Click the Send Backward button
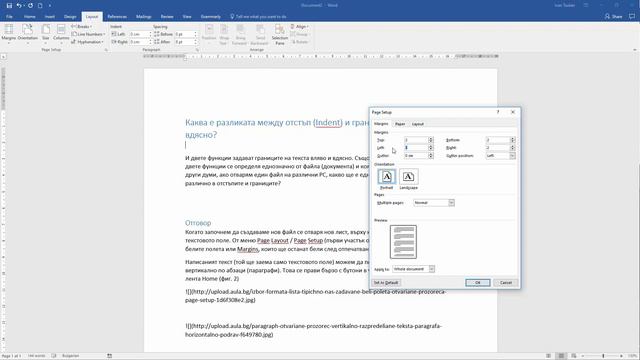The image size is (640, 360). point(260,34)
